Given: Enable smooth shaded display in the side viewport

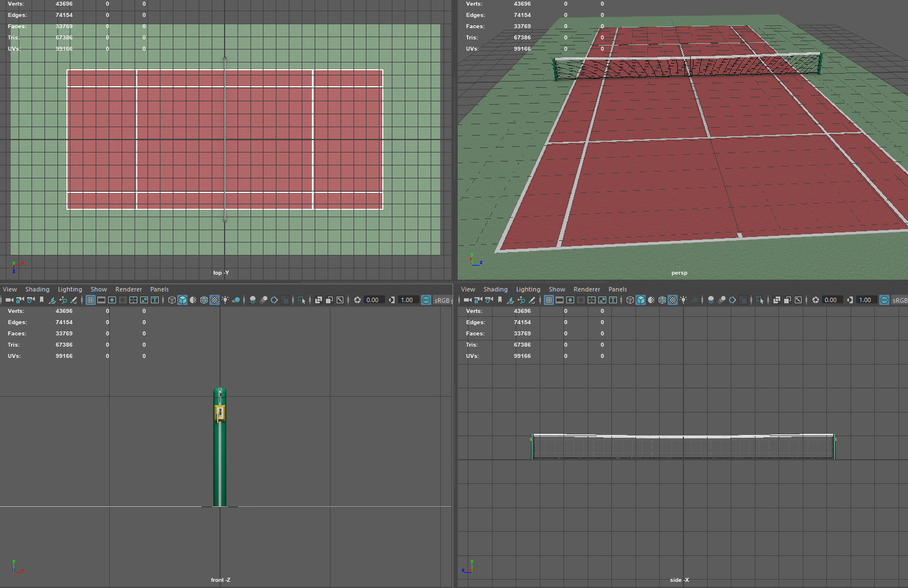Looking at the screenshot, I should (x=639, y=300).
